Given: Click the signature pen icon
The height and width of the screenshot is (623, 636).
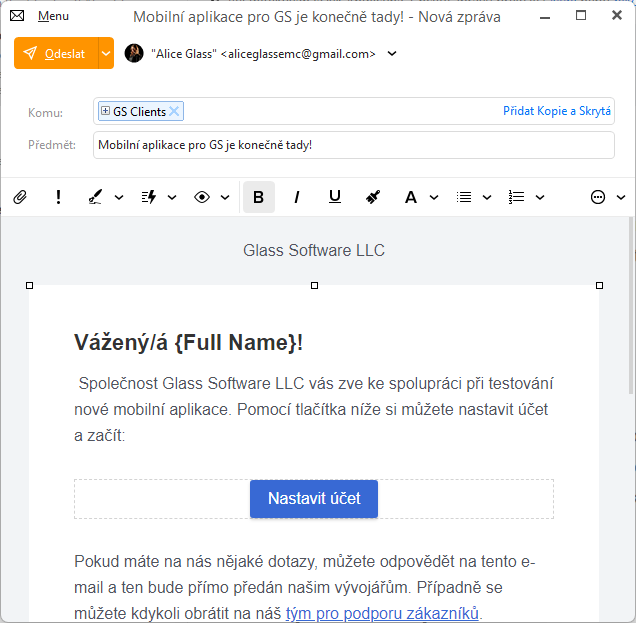Looking at the screenshot, I should pyautogui.click(x=95, y=198).
